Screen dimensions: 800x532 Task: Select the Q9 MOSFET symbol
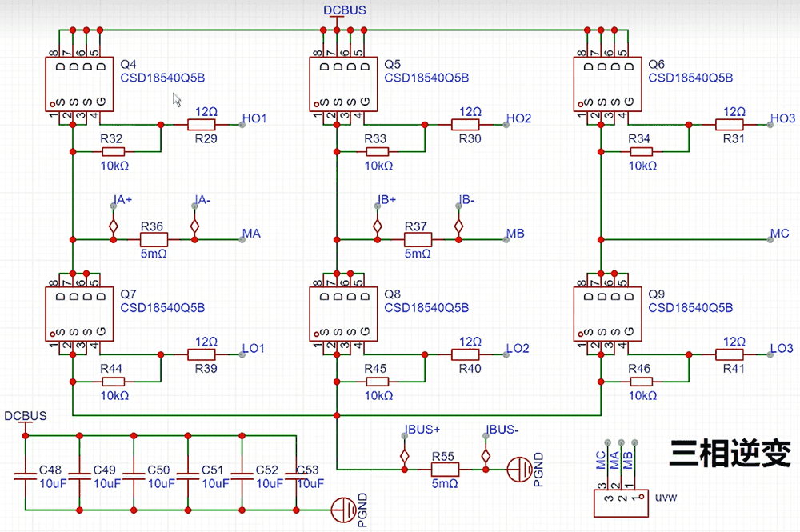pyautogui.click(x=606, y=314)
